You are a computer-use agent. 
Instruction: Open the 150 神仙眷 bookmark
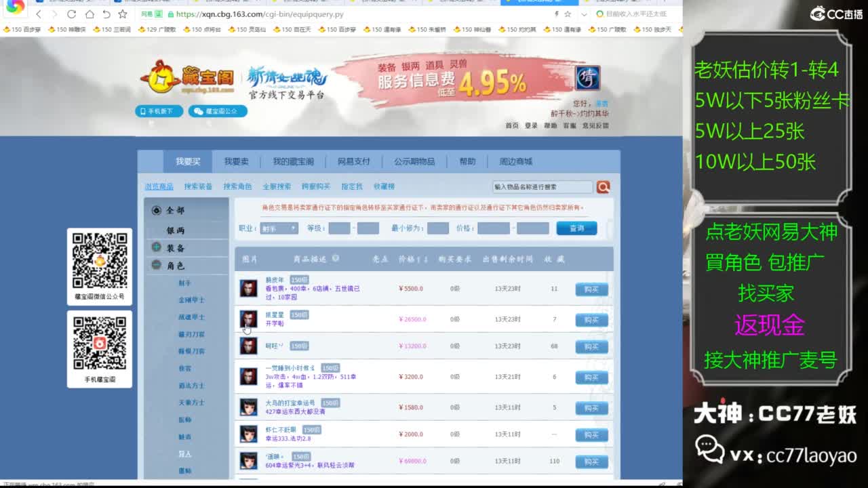(471, 29)
